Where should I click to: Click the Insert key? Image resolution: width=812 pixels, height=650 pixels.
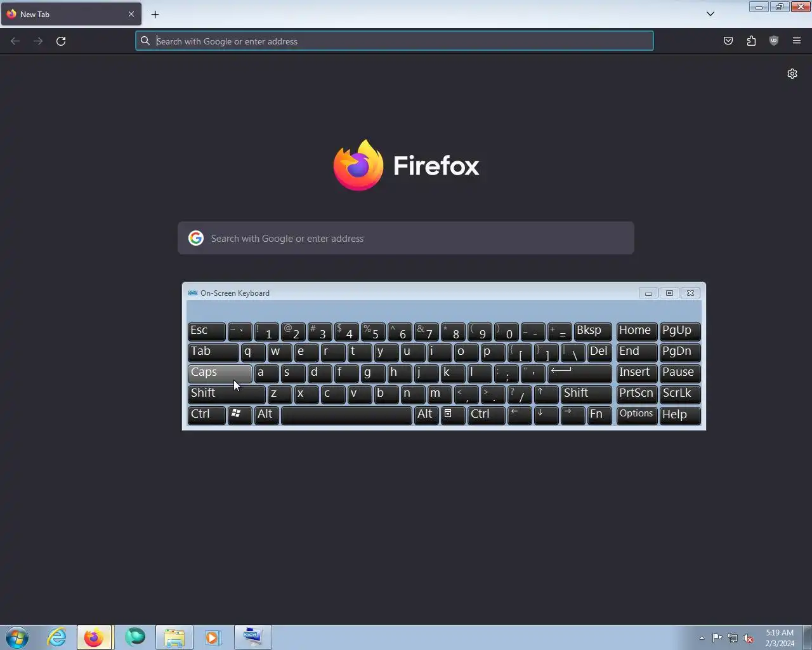point(637,373)
